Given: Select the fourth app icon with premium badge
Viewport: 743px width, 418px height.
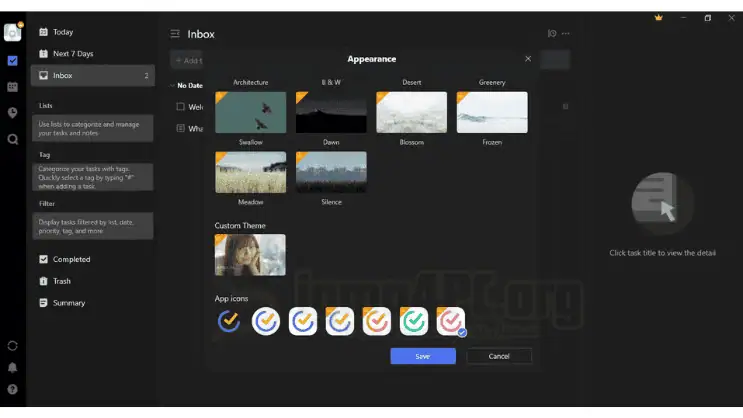Looking at the screenshot, I should pos(340,321).
